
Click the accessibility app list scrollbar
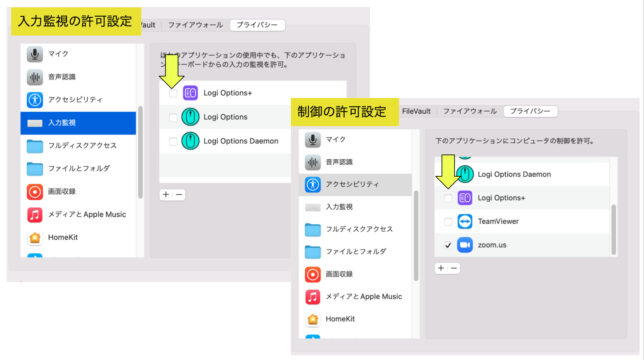point(614,230)
